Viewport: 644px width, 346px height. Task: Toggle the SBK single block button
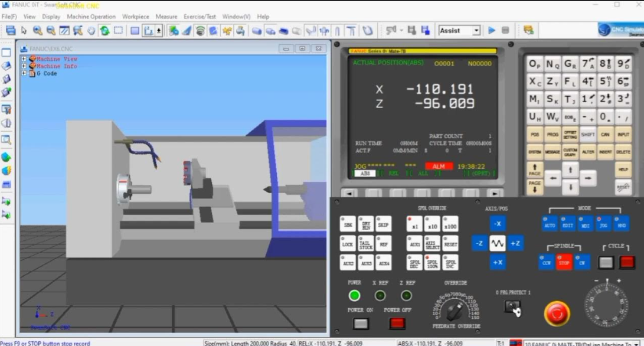[x=348, y=224]
